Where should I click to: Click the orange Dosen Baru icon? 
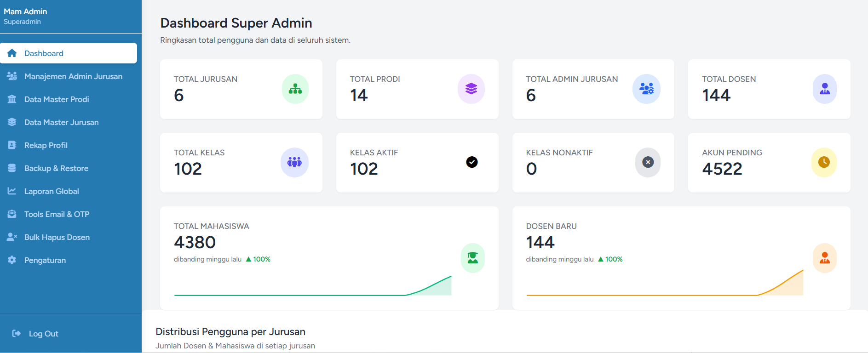tap(824, 258)
